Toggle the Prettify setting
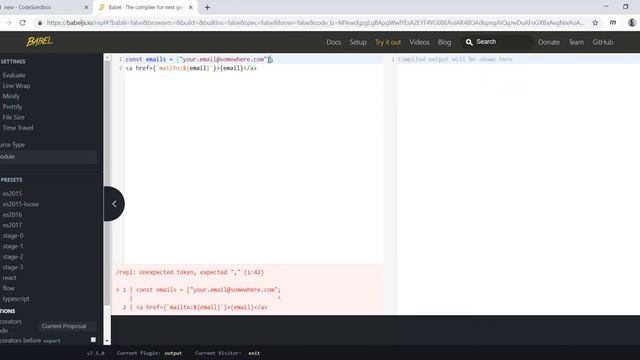 [x=12, y=107]
